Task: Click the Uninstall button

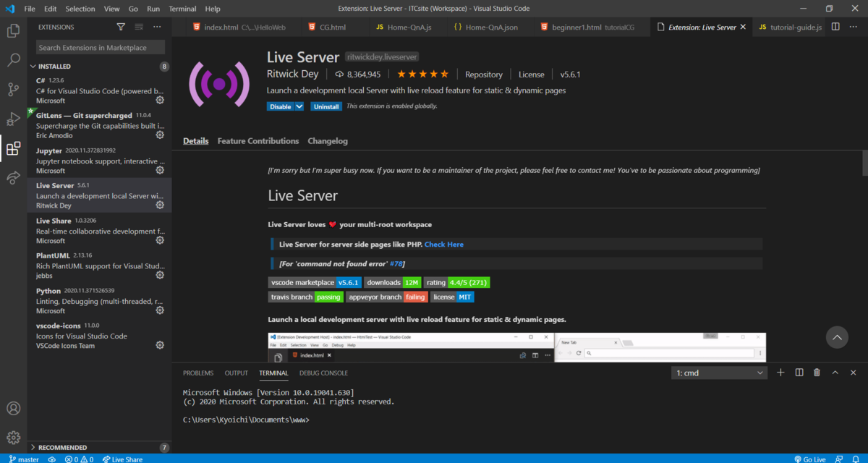Action: (x=326, y=106)
